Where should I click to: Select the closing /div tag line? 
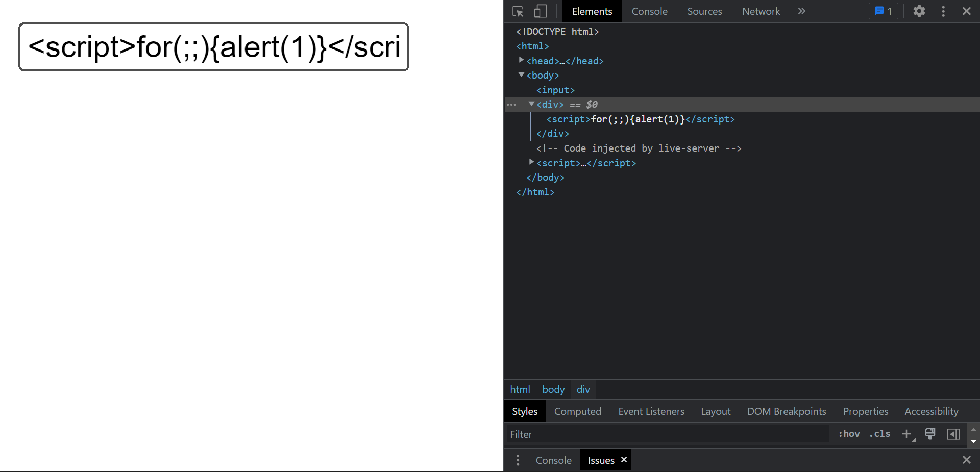click(x=553, y=134)
